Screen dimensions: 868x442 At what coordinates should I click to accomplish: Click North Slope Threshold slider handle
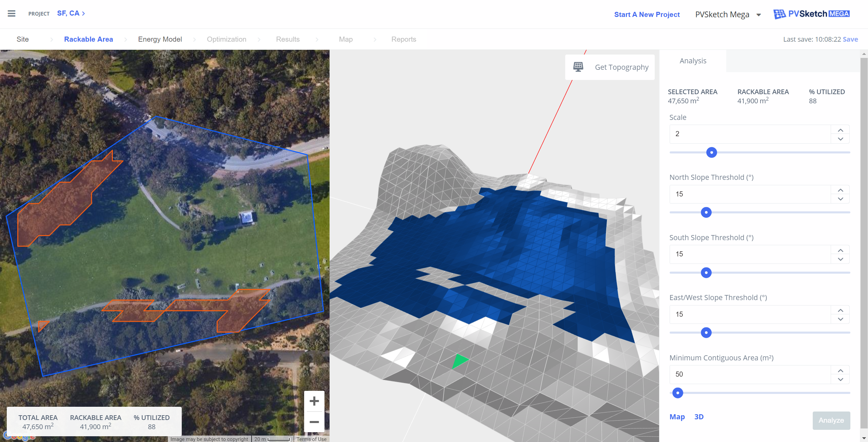pyautogui.click(x=706, y=212)
